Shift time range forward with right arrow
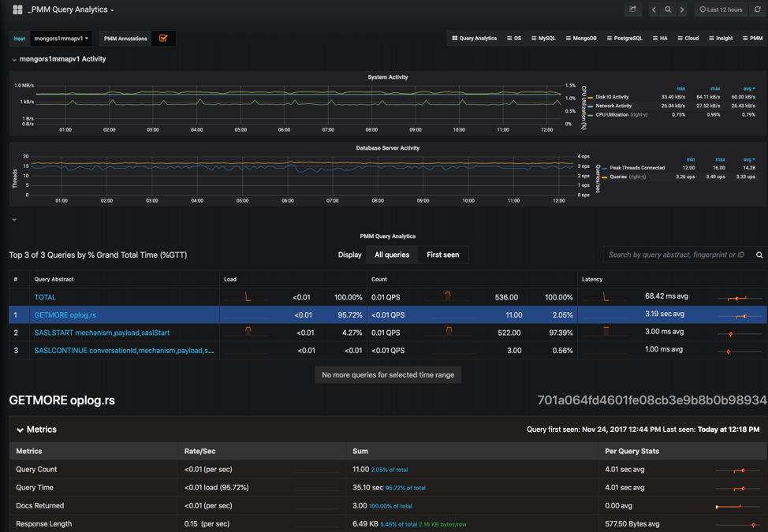This screenshot has height=532, width=768. click(x=682, y=9)
